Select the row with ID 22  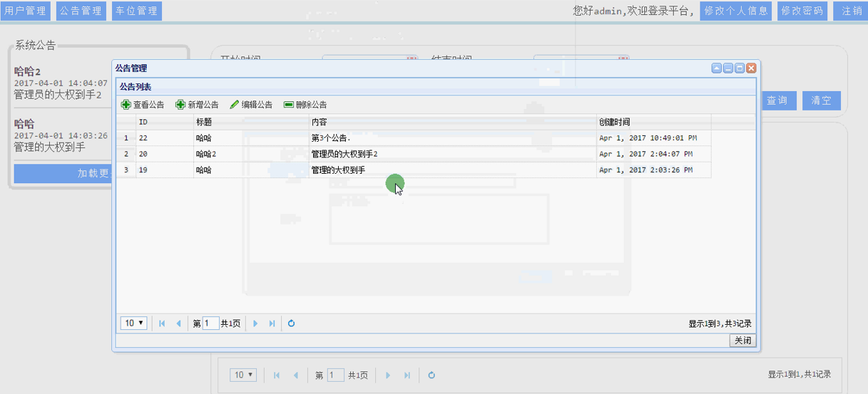(x=414, y=138)
